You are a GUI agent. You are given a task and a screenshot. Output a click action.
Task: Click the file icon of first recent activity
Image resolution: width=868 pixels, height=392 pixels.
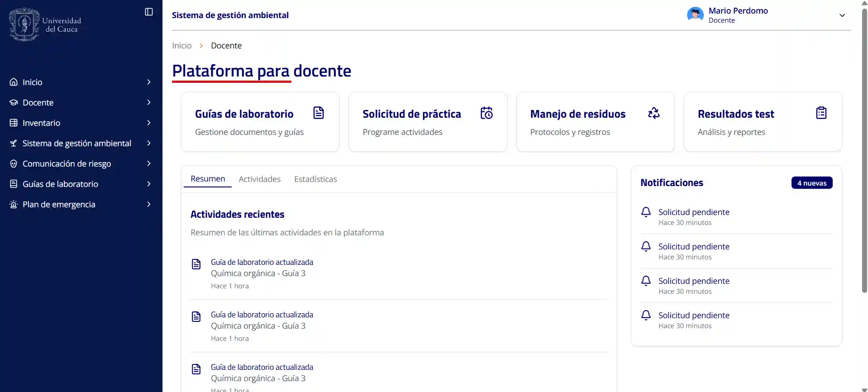pos(196,264)
